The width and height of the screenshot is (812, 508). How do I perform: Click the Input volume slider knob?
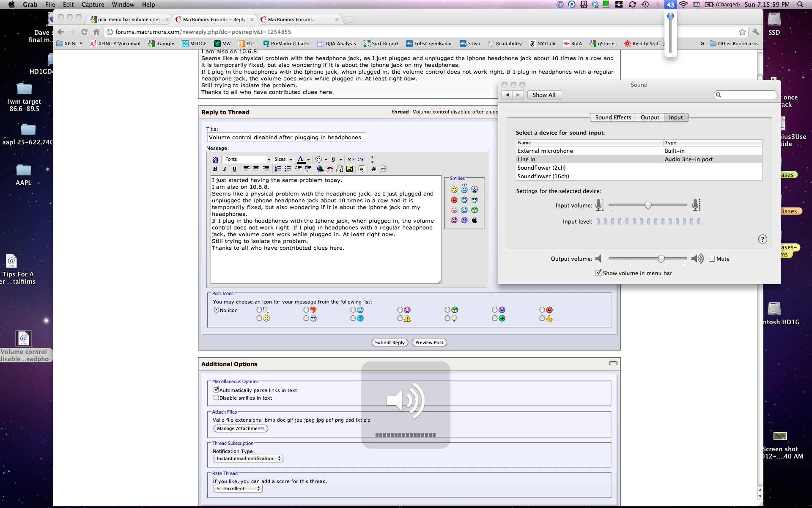[648, 205]
